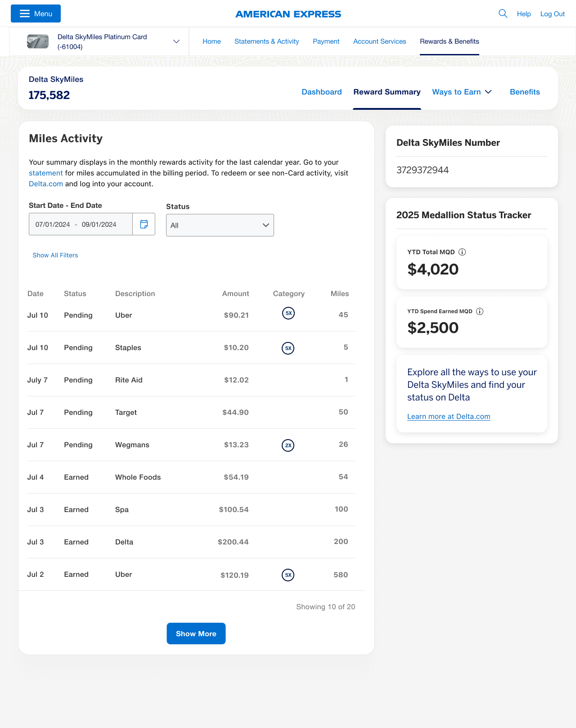
Task: Click the SkyMiles number 3729372944
Action: pyautogui.click(x=423, y=170)
